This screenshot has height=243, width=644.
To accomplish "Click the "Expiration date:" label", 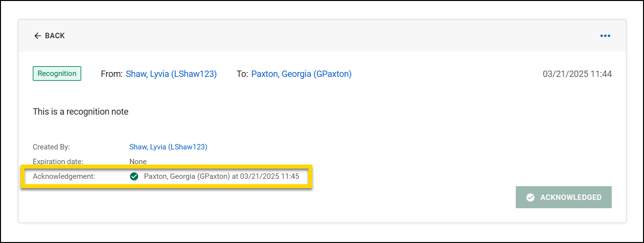I will (x=58, y=161).
